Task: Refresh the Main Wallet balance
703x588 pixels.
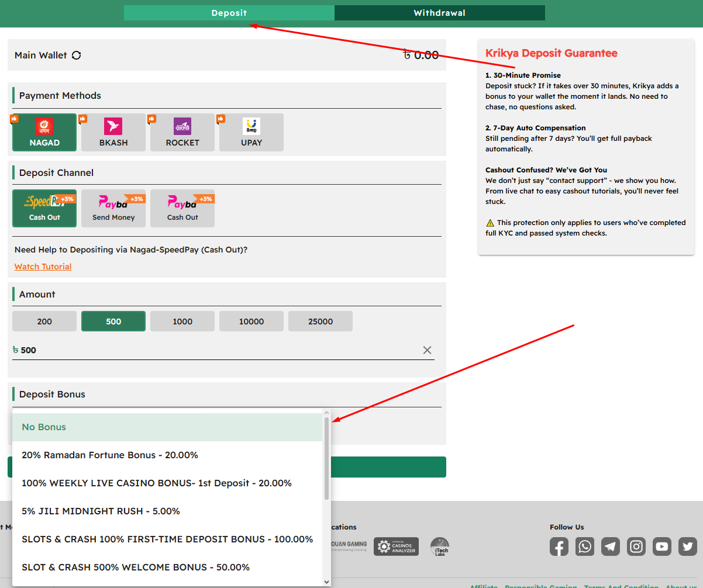Action: (x=77, y=56)
